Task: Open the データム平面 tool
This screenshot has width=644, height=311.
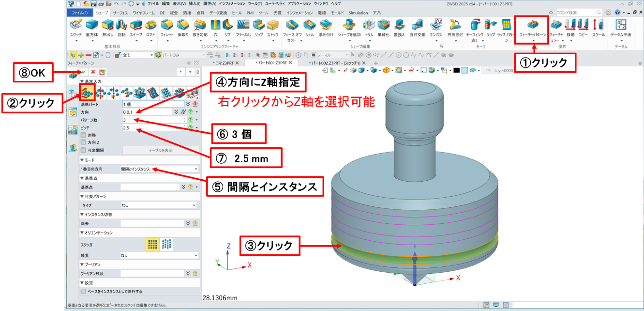Action: (620, 24)
